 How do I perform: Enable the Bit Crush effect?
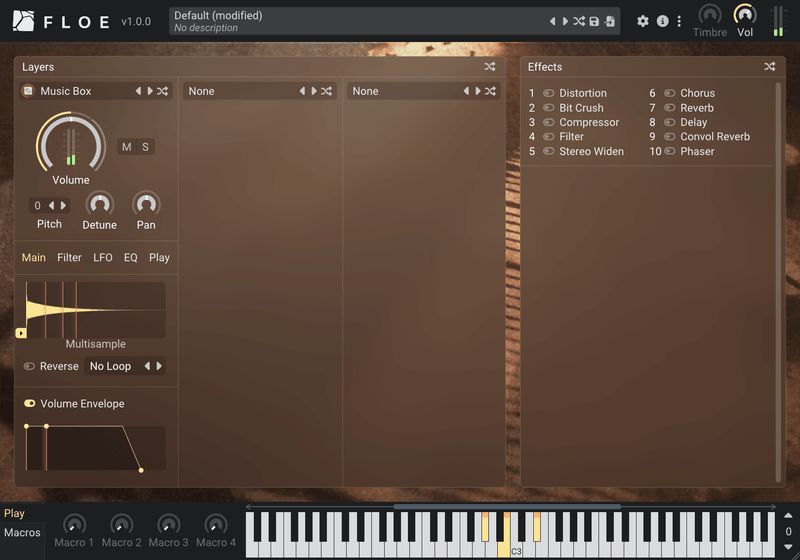(x=548, y=108)
